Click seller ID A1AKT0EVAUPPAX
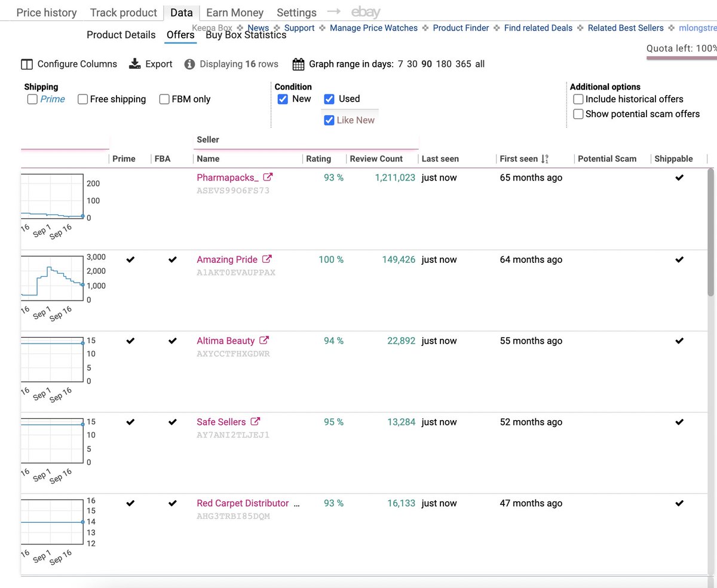Image resolution: width=717 pixels, height=588 pixels. click(x=236, y=272)
